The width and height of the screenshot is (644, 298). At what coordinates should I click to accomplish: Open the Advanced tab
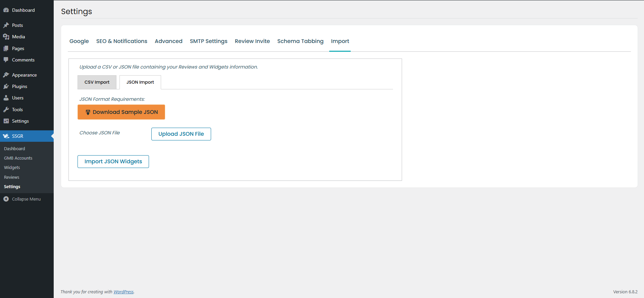(x=168, y=41)
